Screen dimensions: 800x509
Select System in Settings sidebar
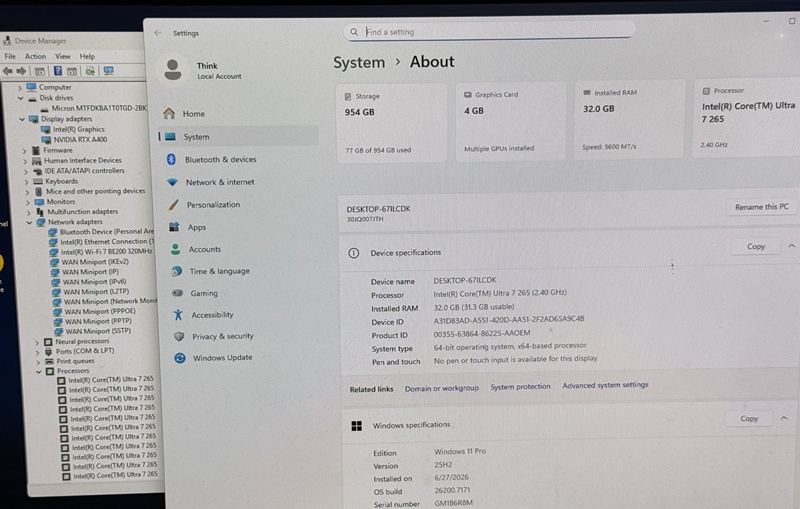tap(238, 137)
